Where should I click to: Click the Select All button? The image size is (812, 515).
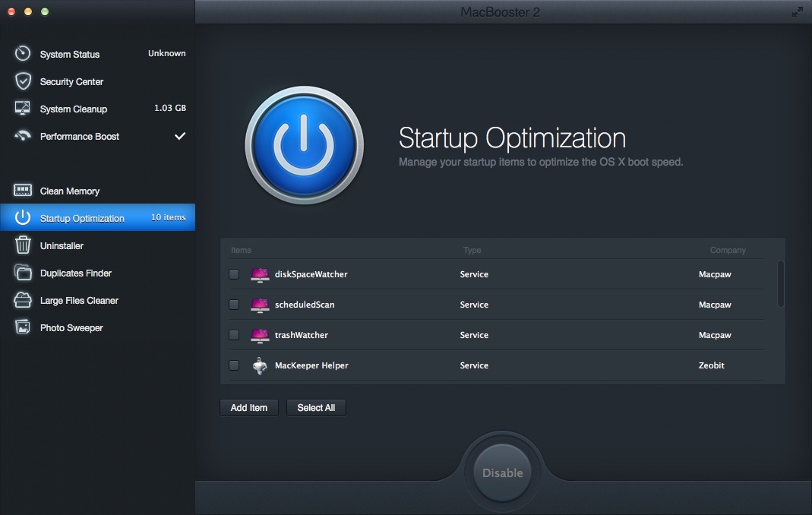(x=316, y=408)
